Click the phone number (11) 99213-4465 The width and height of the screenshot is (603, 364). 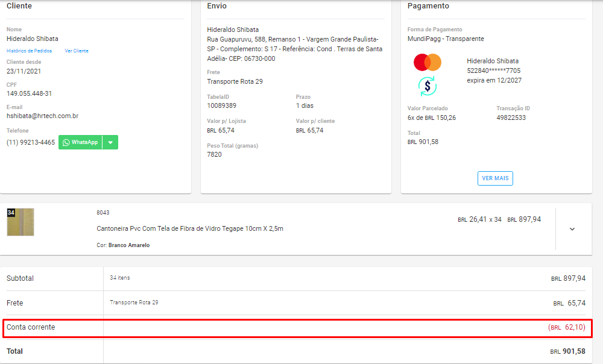[x=31, y=143]
